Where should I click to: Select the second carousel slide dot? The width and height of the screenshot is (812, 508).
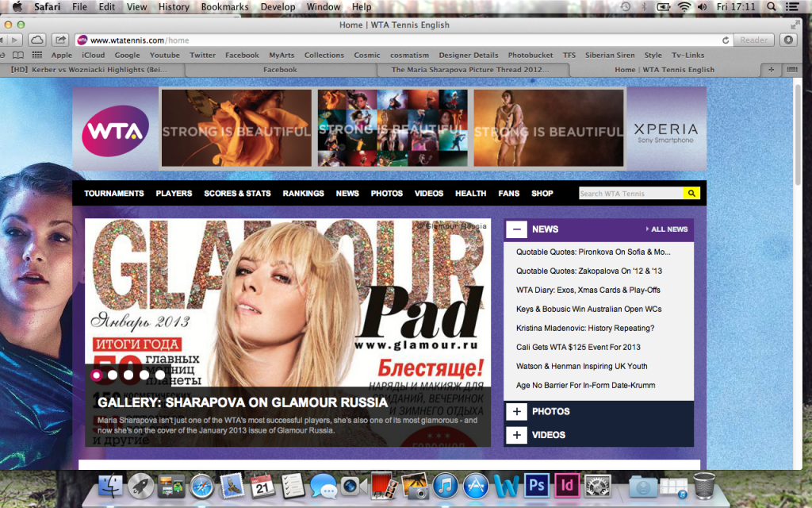(113, 375)
